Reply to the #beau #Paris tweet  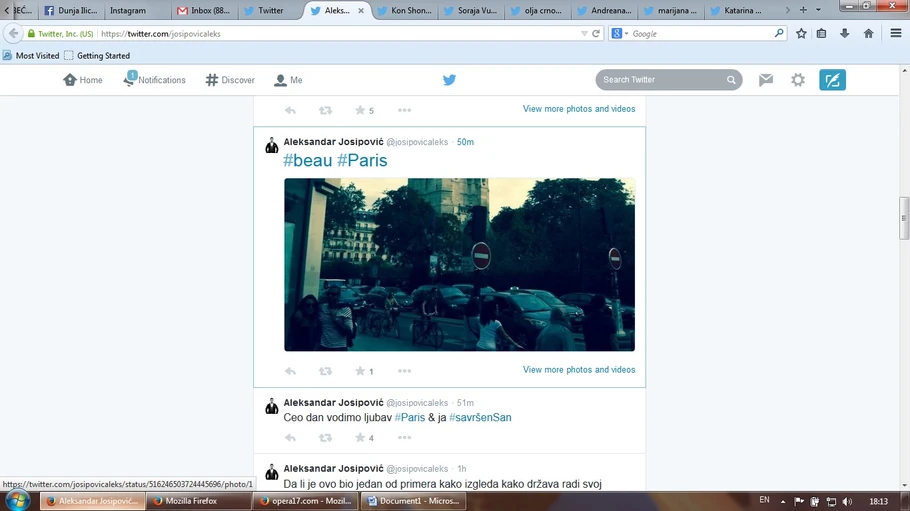click(291, 371)
